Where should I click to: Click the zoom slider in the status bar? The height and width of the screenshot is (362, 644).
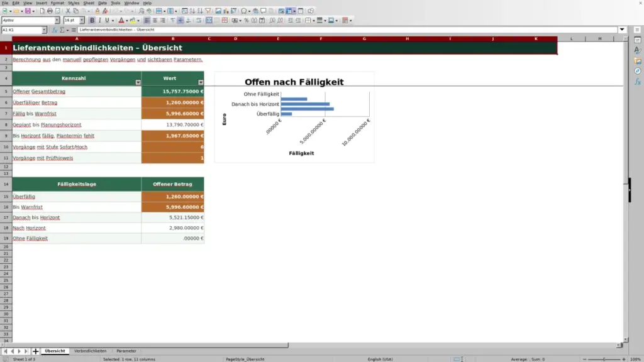[604, 359]
